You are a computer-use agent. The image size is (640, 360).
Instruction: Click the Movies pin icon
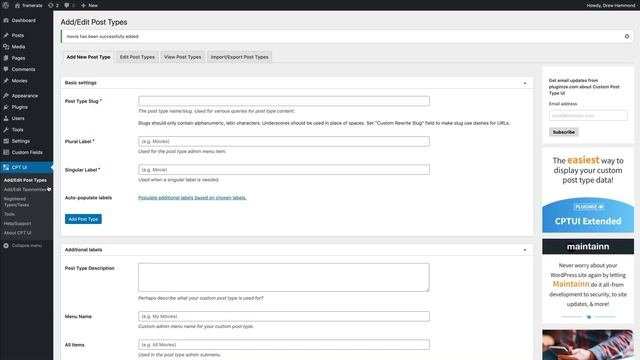click(6, 81)
